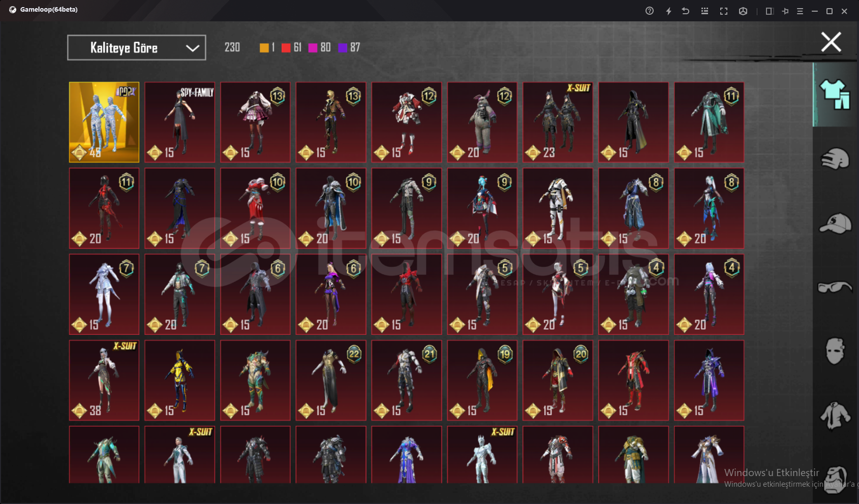Select the level 9 outfit priced 15
This screenshot has height=504, width=859.
tap(407, 208)
